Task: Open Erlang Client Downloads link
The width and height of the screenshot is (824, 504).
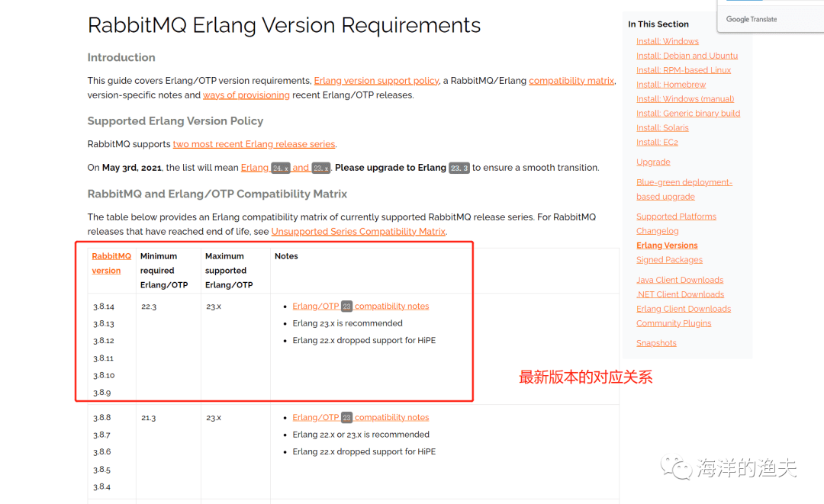Action: tap(684, 309)
